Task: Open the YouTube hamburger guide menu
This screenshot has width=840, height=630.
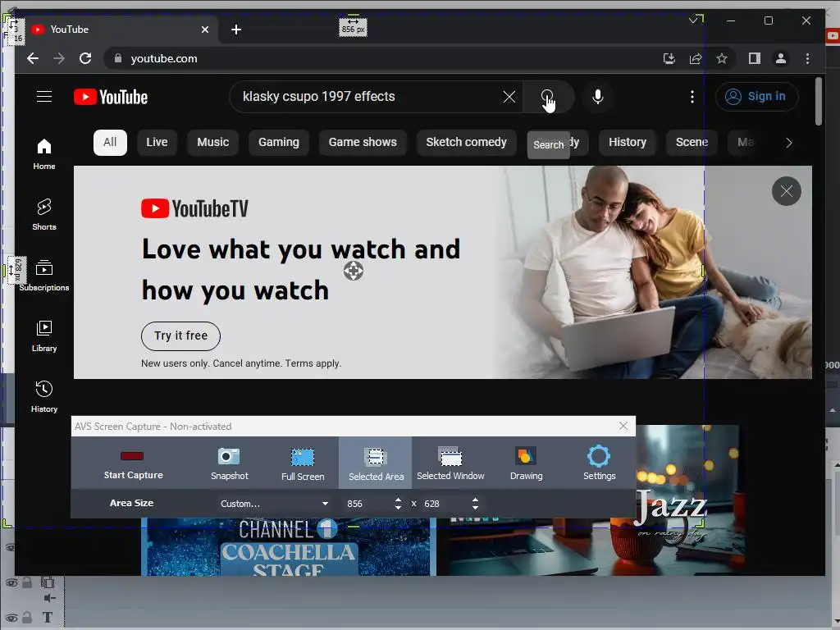Action: coord(44,97)
